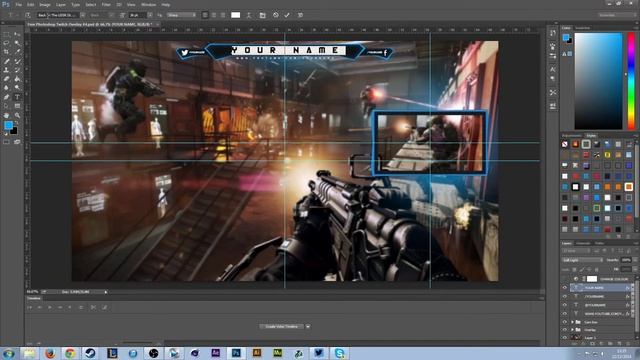Toggle Quick Mask mode
The width and height of the screenshot is (640, 360).
tap(7, 142)
